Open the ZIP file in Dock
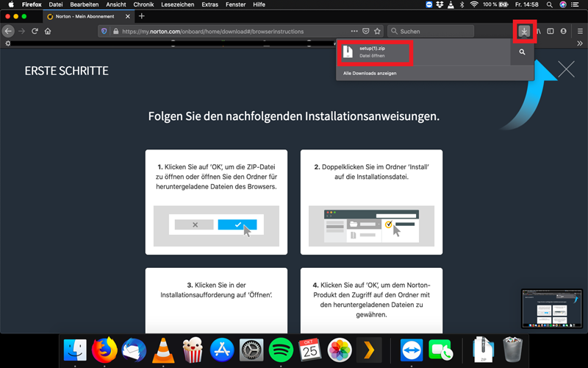 point(484,349)
